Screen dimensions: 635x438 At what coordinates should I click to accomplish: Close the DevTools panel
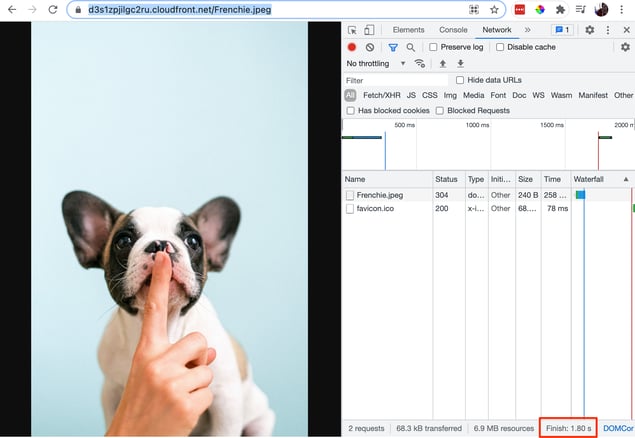(x=626, y=30)
